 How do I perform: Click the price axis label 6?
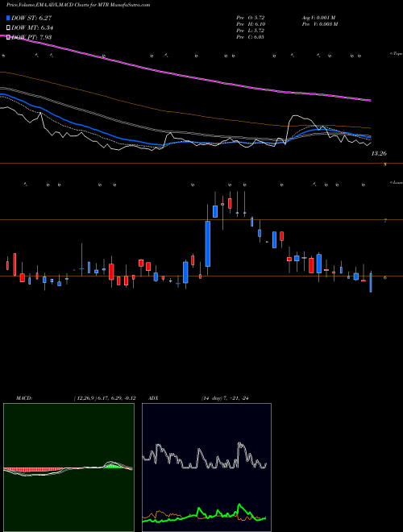[x=385, y=277]
